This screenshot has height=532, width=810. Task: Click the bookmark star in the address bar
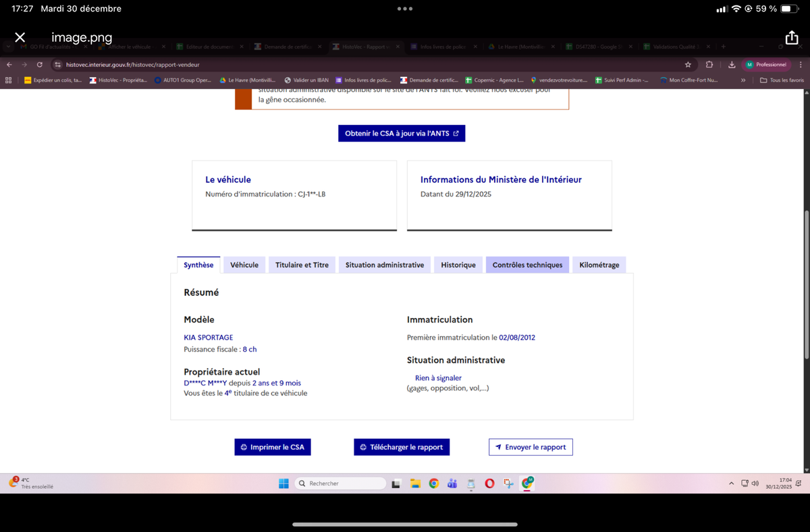688,65
